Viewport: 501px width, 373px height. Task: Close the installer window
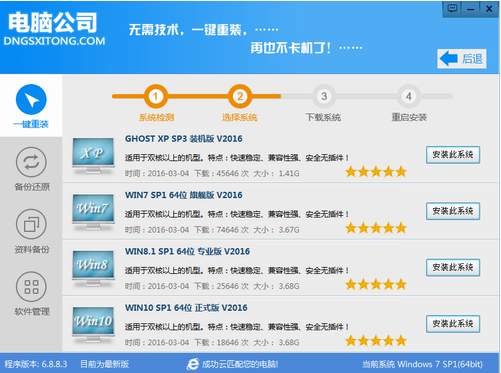point(489,9)
